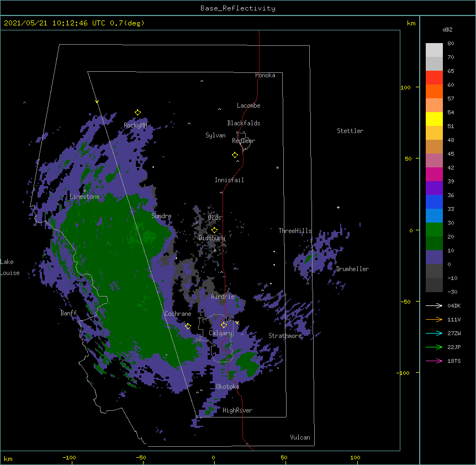Click the timestamp 2021/05/21 10:12:46 UTC
This screenshot has width=476, height=465.
click(55, 23)
